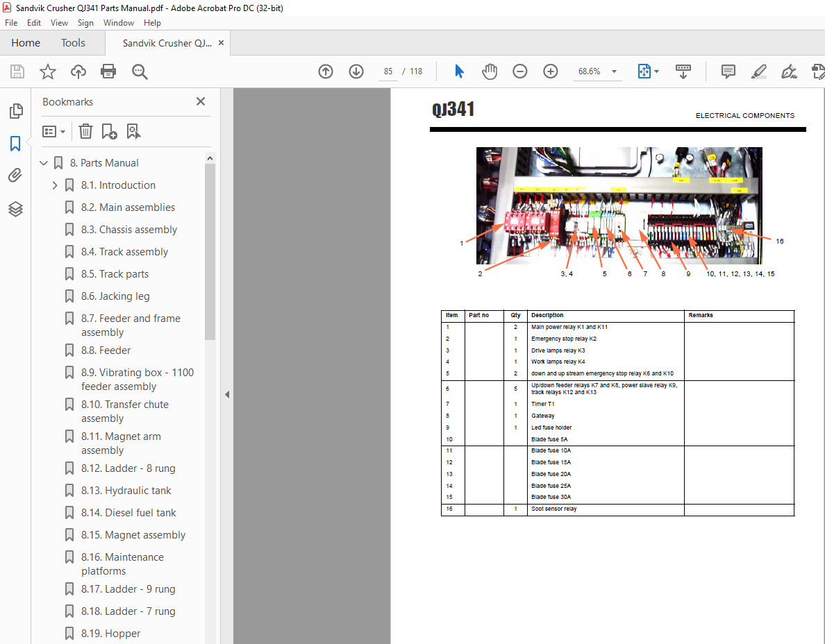Open the Fit page options tool
The width and height of the screenshot is (825, 644).
tap(644, 71)
